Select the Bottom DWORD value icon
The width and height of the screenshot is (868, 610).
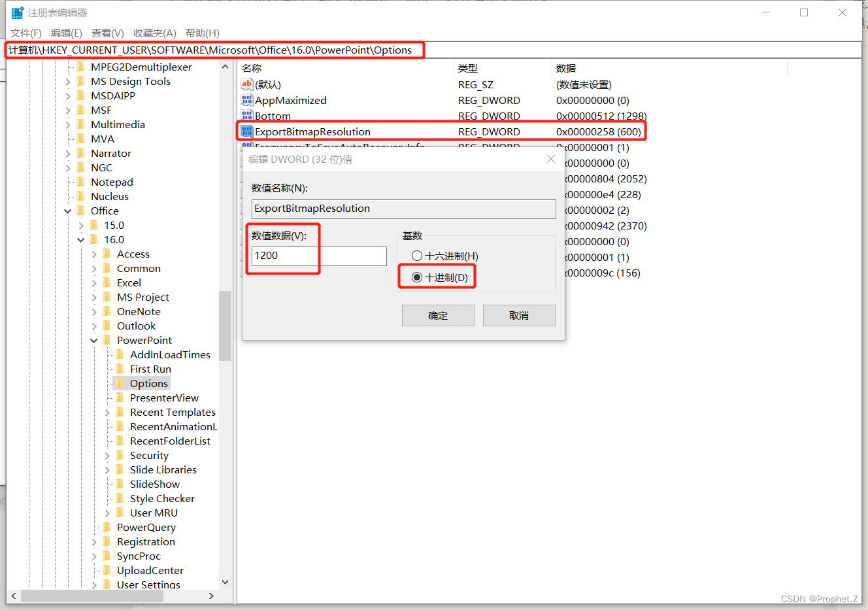click(x=246, y=115)
